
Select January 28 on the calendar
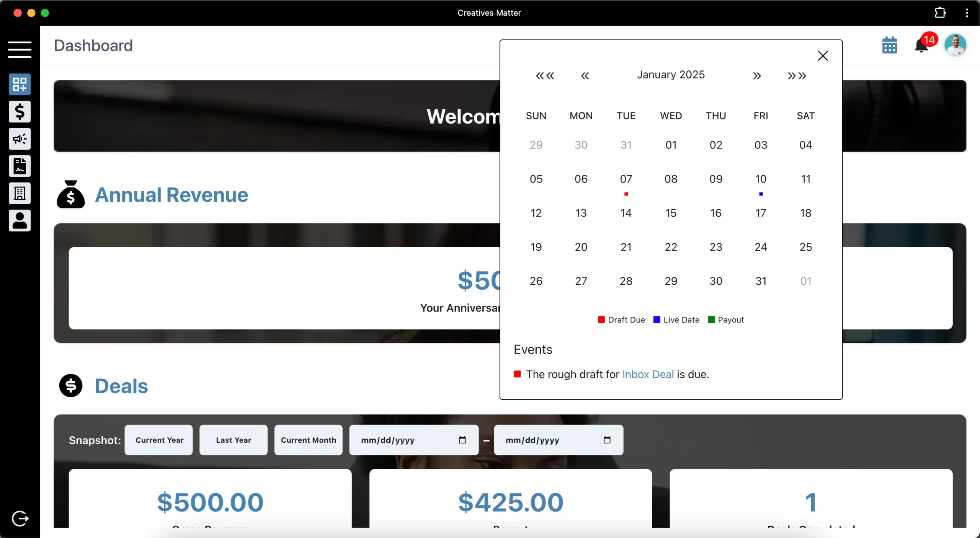(626, 281)
